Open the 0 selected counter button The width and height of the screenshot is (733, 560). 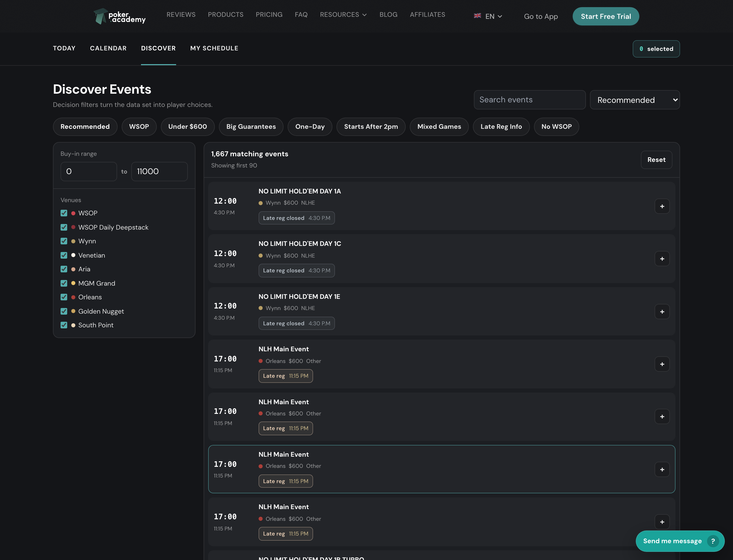pos(656,49)
